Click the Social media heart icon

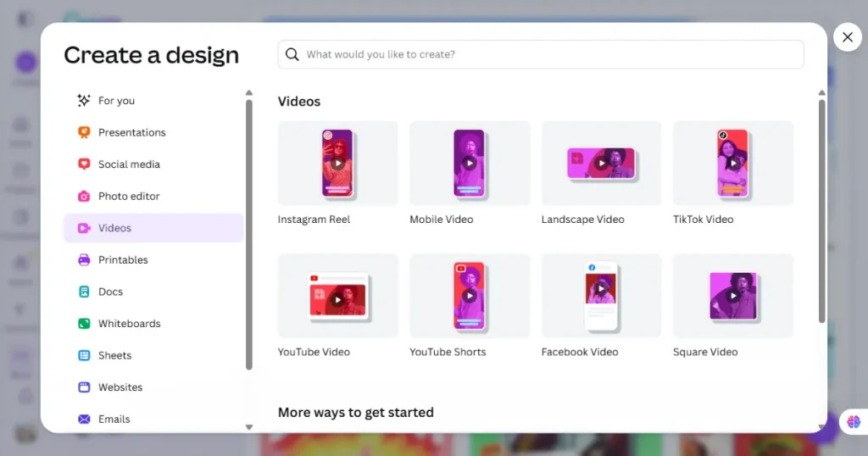[x=84, y=164]
